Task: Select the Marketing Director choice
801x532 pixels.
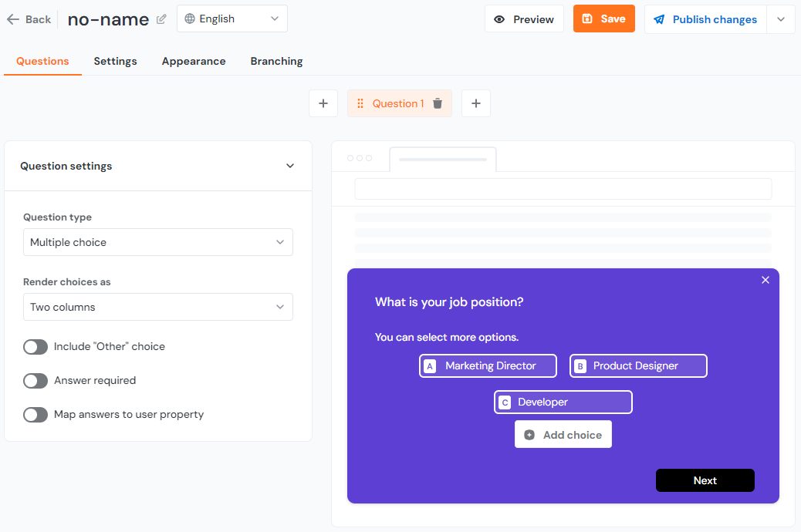Action: point(488,366)
